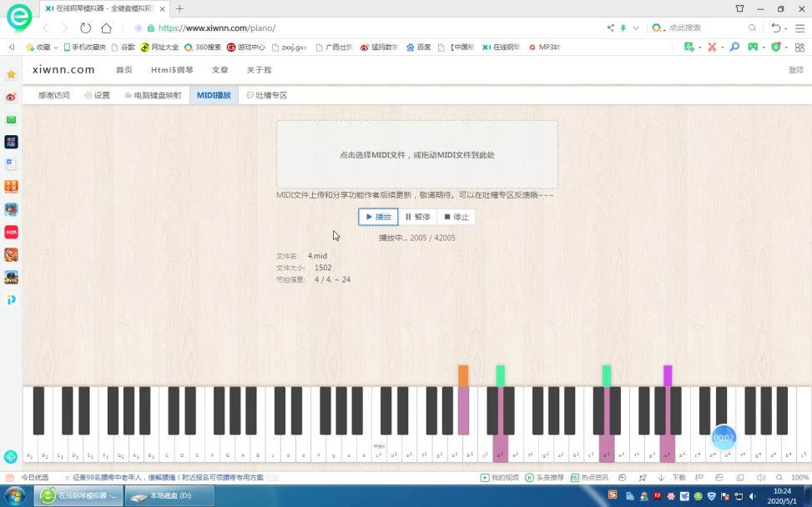Click the search magnifier in address bar

[752, 28]
